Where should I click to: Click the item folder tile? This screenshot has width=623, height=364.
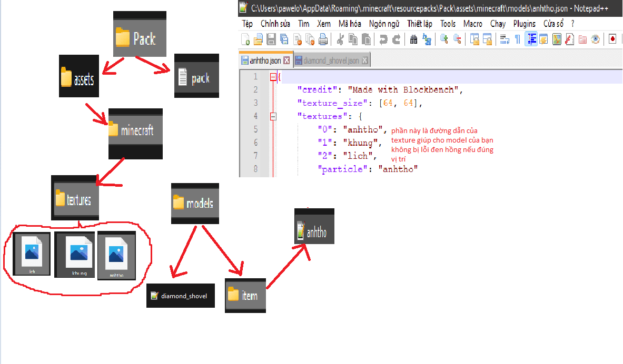pyautogui.click(x=245, y=296)
